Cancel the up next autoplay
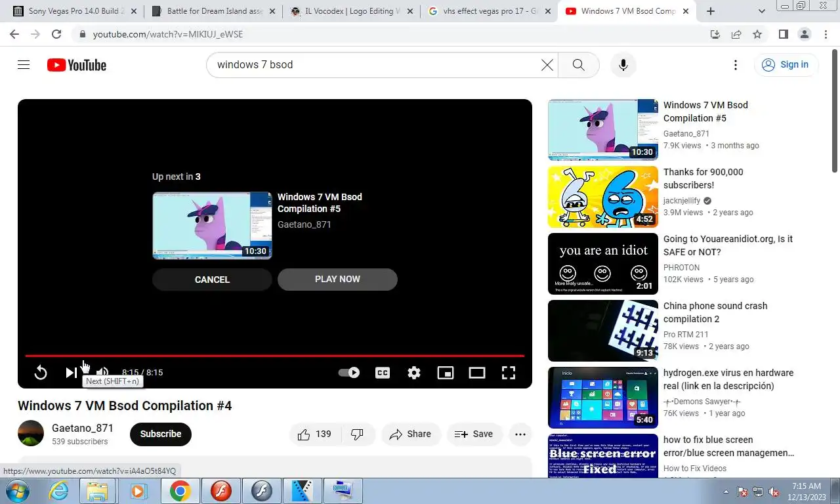Image resolution: width=840 pixels, height=504 pixels. click(x=212, y=280)
